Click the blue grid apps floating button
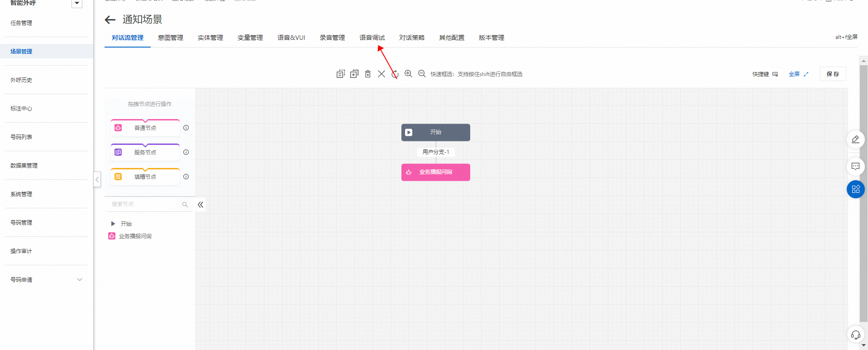The image size is (868, 350). click(x=855, y=189)
